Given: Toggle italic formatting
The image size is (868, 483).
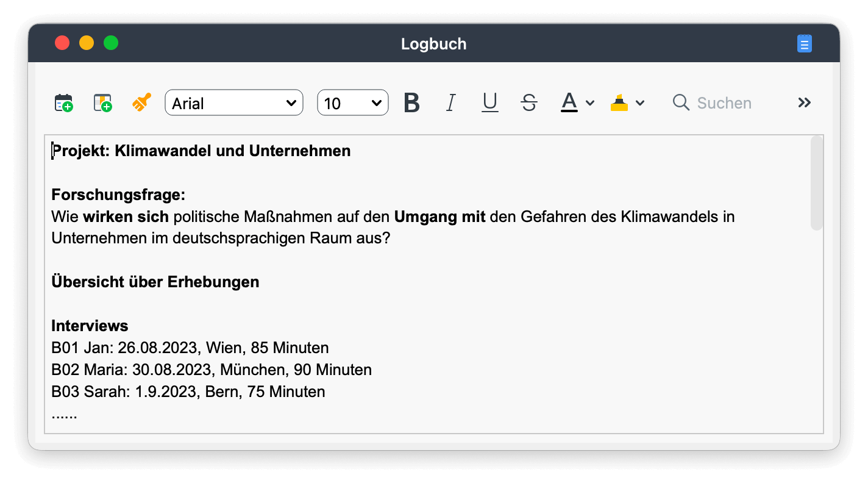Looking at the screenshot, I should click(450, 102).
